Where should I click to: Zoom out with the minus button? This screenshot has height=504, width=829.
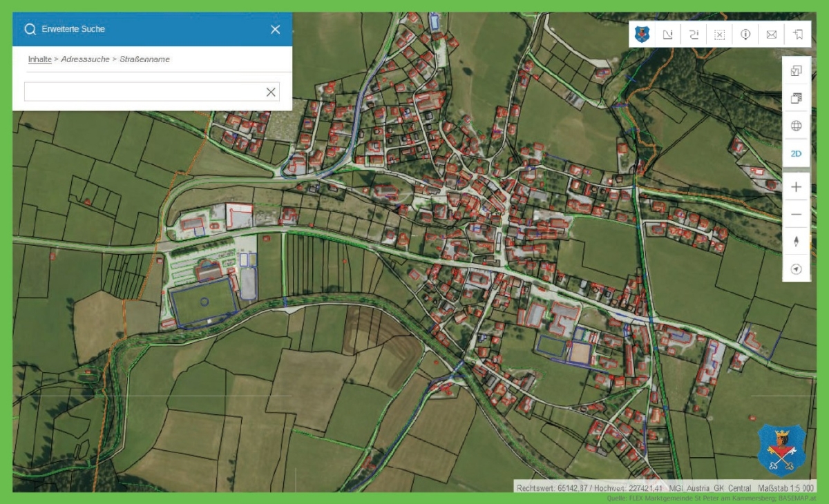[796, 214]
